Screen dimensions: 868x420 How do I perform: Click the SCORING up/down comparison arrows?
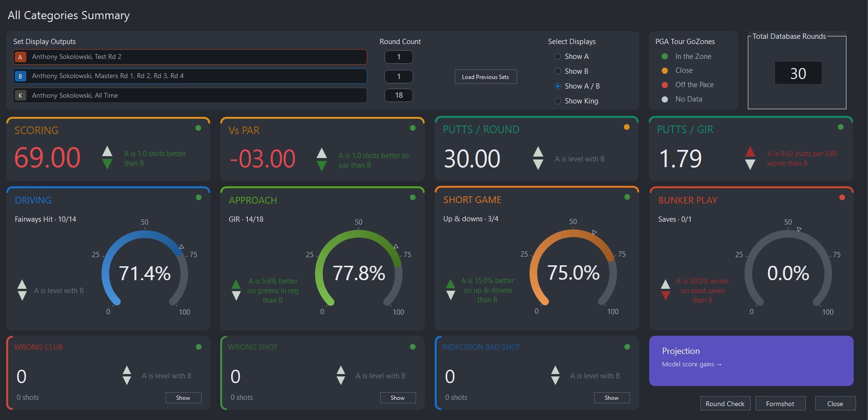(107, 158)
